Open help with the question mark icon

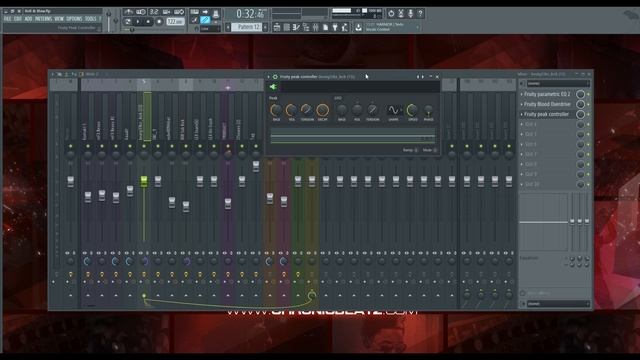pyautogui.click(x=420, y=13)
